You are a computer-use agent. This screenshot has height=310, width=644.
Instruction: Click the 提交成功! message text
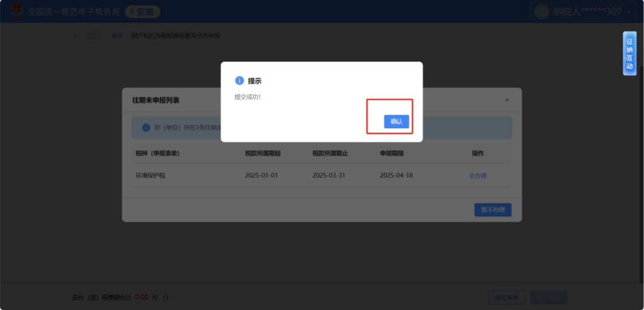tap(247, 97)
